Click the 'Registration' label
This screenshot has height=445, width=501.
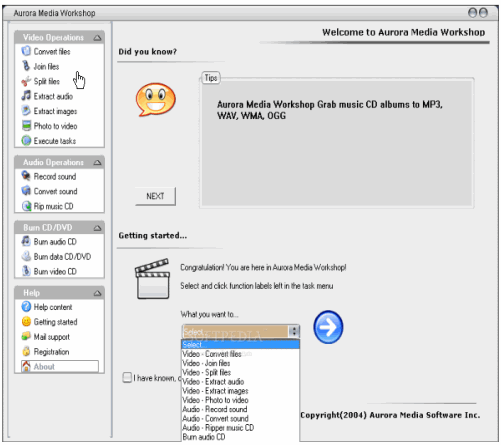tap(51, 352)
